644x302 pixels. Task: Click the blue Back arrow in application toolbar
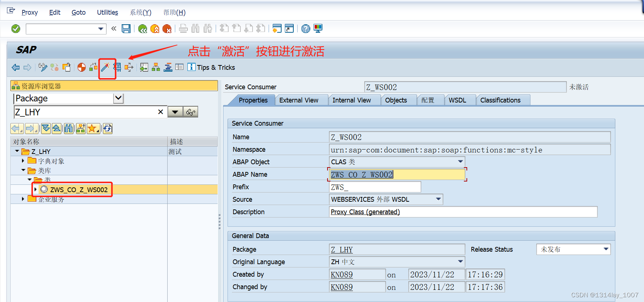(x=16, y=67)
